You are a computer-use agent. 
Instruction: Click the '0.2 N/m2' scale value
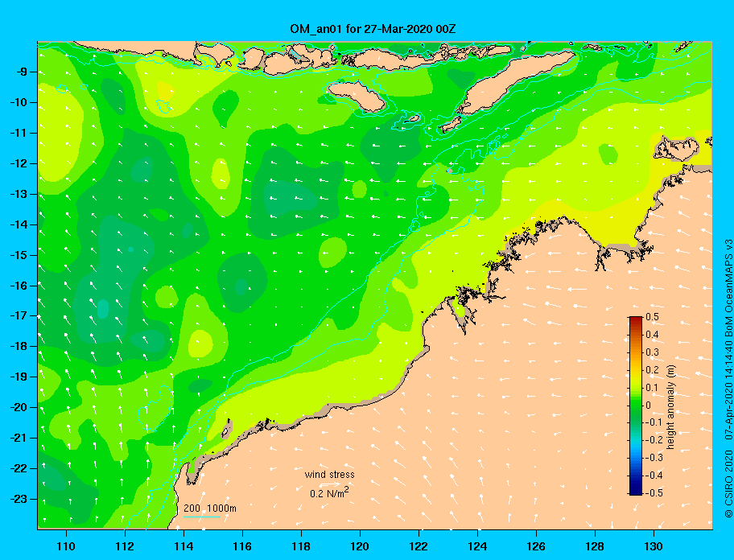329,493
